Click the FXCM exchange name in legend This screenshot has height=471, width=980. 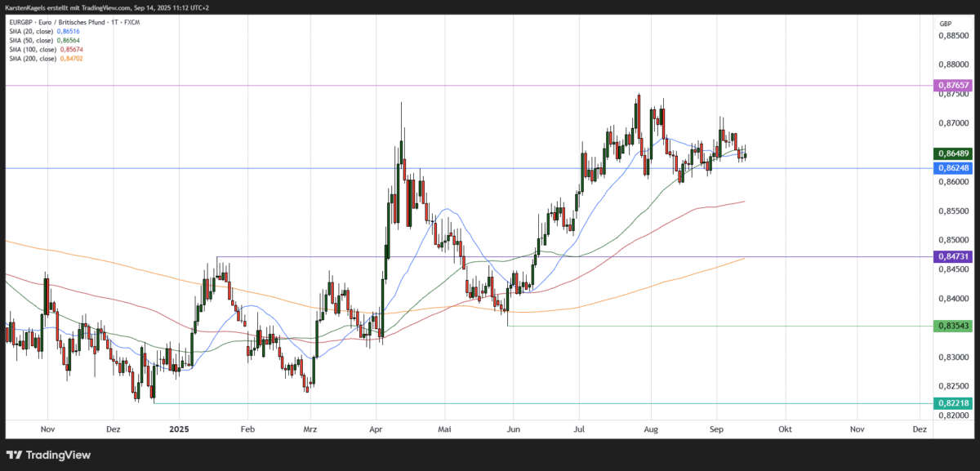coord(131,22)
